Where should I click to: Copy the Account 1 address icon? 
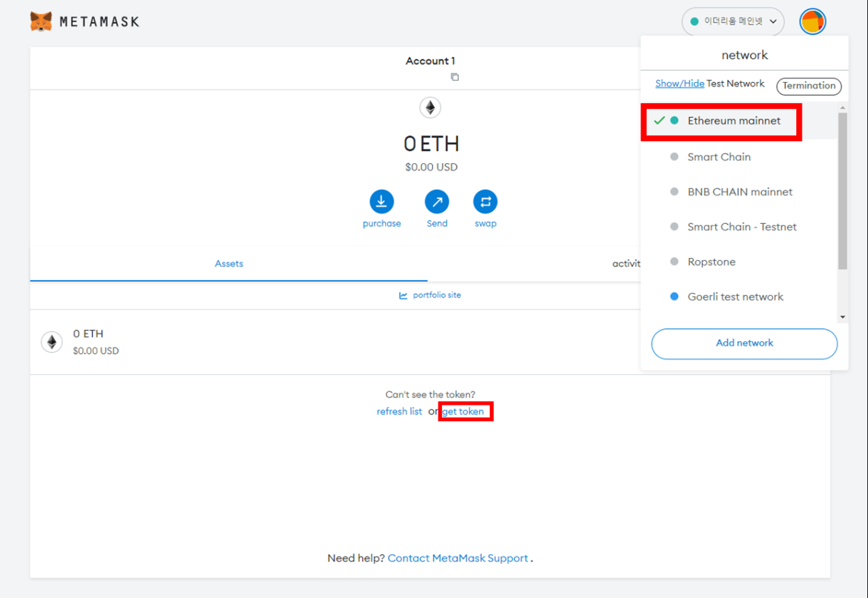[455, 77]
